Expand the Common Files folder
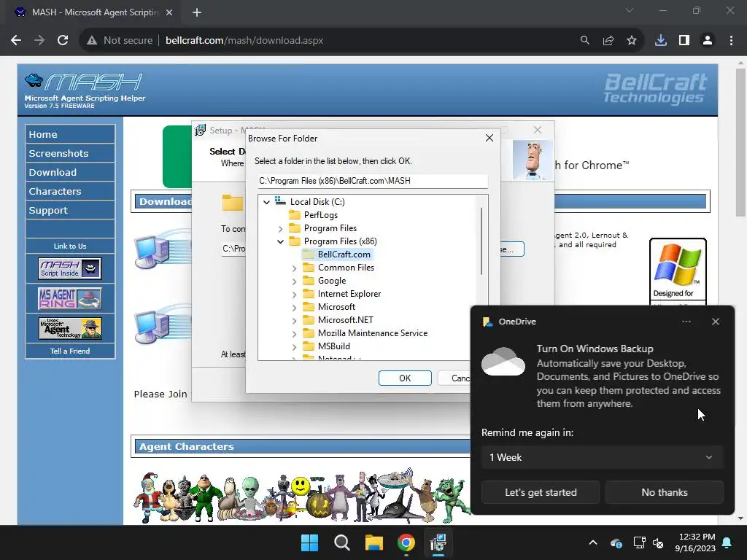The image size is (747, 560). pos(295,268)
